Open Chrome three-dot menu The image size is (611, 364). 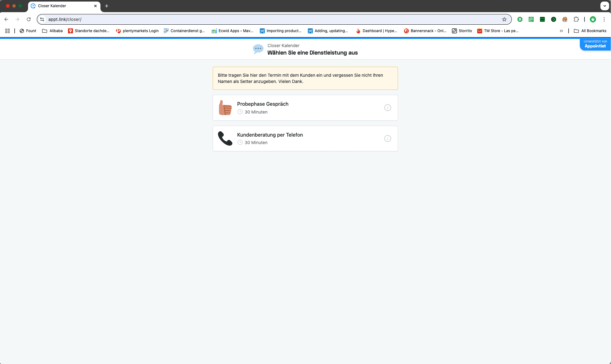[604, 19]
